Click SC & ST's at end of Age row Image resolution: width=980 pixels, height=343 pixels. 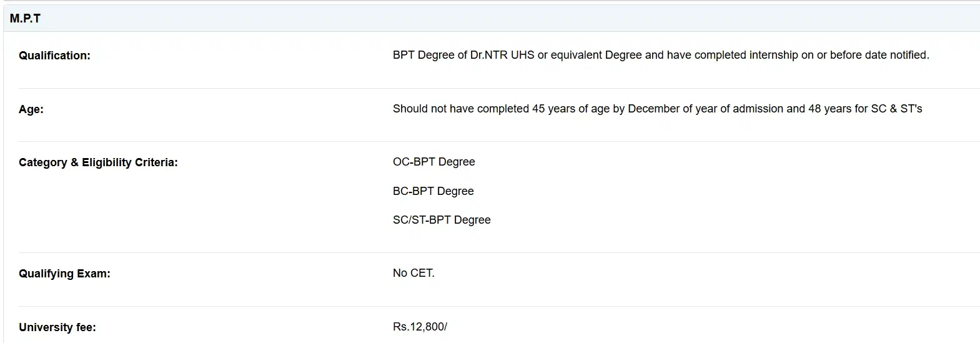coord(896,109)
